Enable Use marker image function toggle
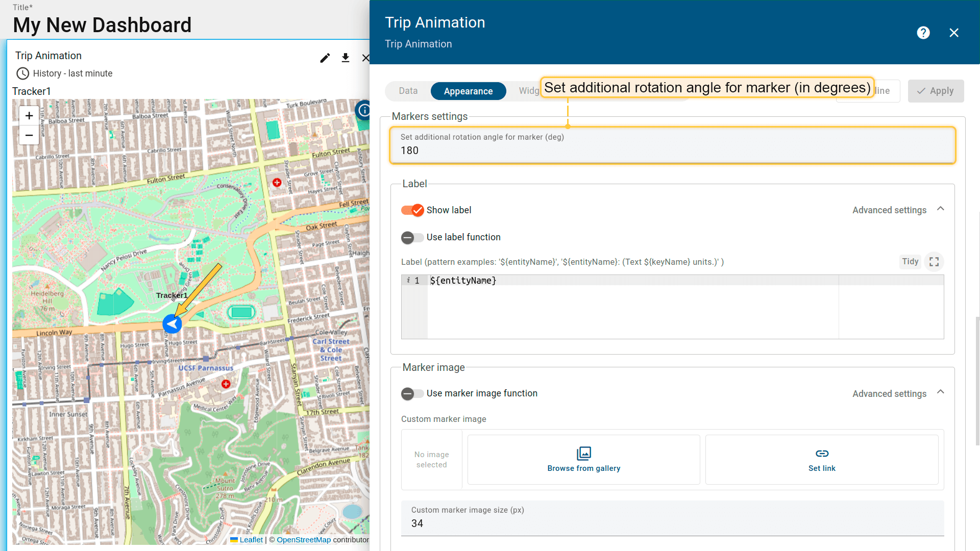The image size is (980, 551). [412, 393]
